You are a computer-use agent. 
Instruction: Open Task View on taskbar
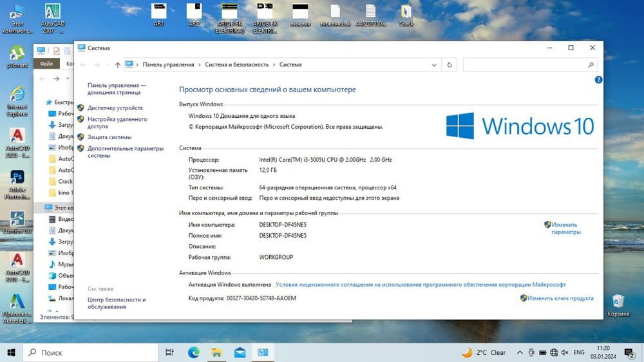point(169,352)
